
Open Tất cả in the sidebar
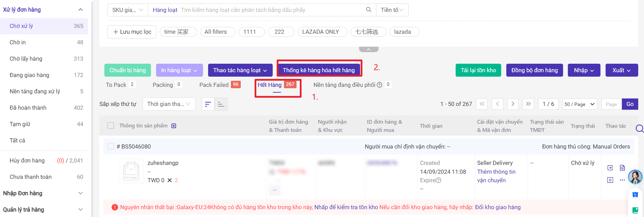point(44,140)
